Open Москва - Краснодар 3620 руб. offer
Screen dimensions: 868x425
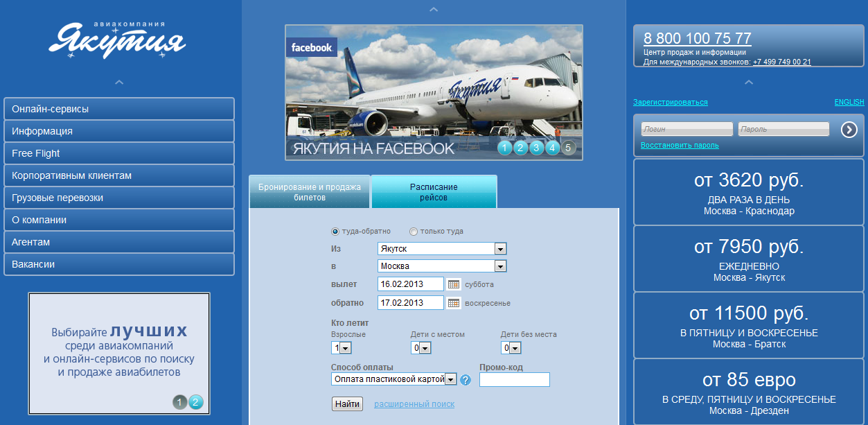(x=749, y=192)
